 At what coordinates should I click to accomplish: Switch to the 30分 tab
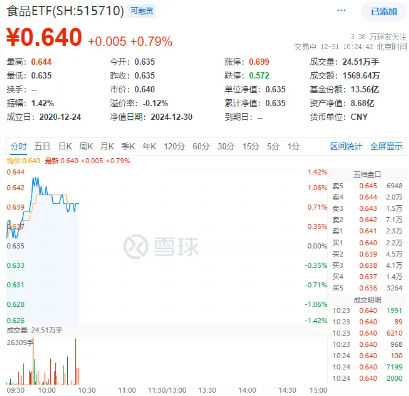[x=226, y=146]
